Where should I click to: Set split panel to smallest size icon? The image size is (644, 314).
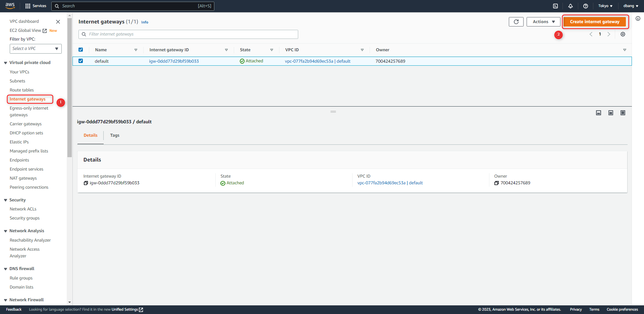[x=598, y=113]
